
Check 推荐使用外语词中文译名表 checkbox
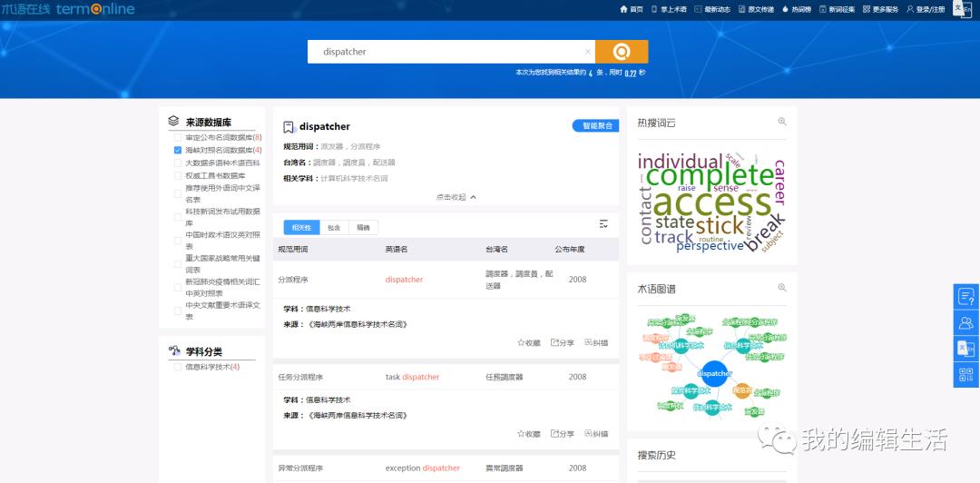(x=178, y=193)
